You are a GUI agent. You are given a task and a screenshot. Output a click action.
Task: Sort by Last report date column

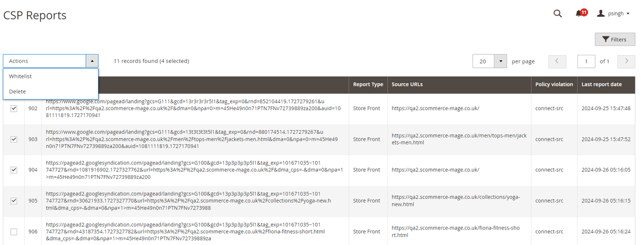coord(602,84)
